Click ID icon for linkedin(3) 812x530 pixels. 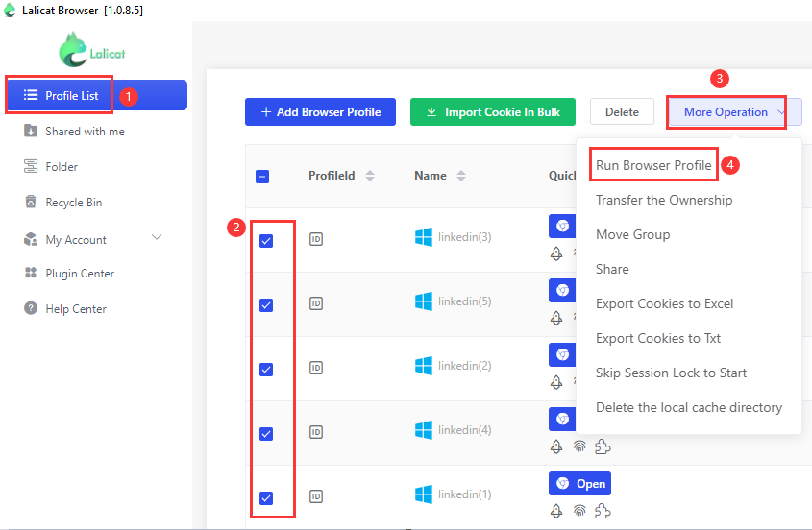click(316, 239)
